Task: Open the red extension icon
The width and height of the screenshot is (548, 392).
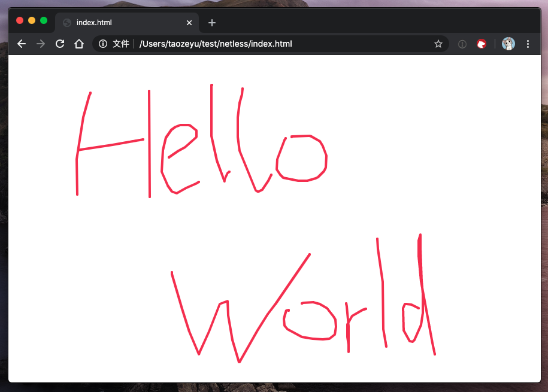Action: pyautogui.click(x=482, y=44)
